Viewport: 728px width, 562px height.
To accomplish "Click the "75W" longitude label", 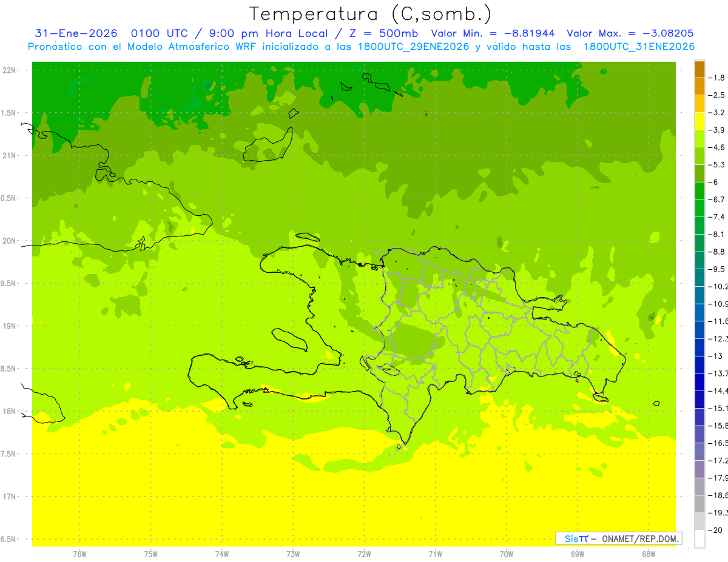I will 151,554.
